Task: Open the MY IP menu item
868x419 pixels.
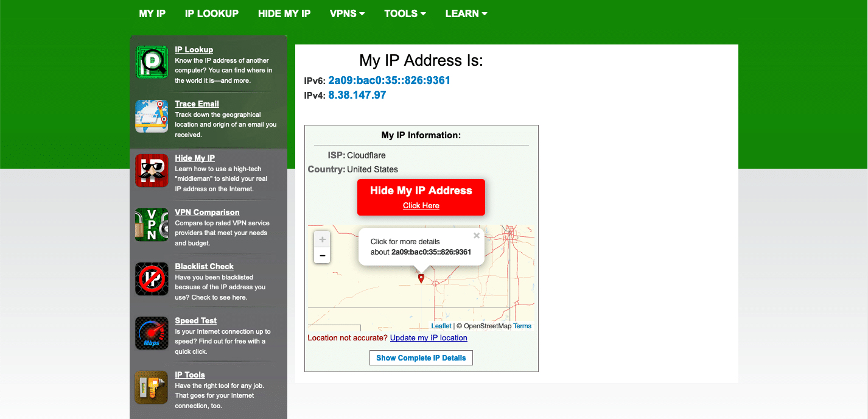Action: point(152,13)
